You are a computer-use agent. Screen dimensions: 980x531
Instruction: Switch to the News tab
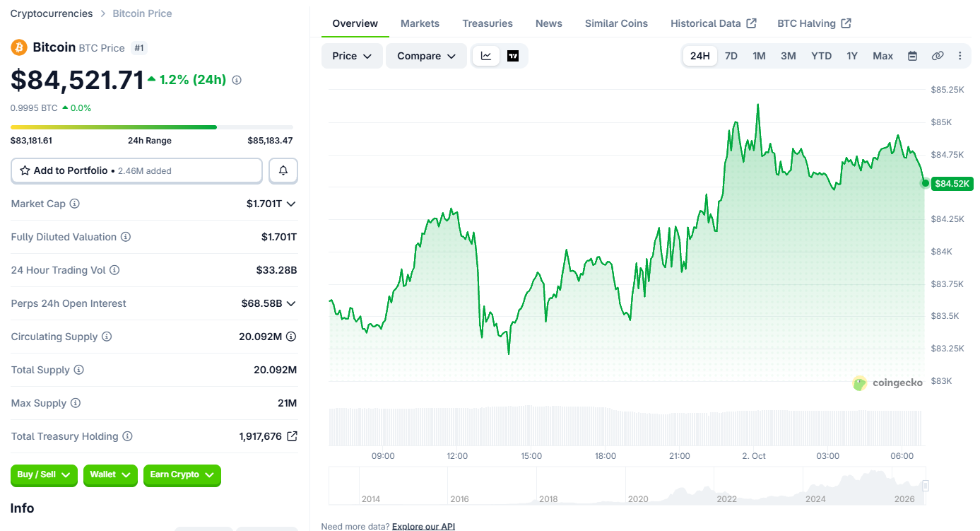point(549,23)
